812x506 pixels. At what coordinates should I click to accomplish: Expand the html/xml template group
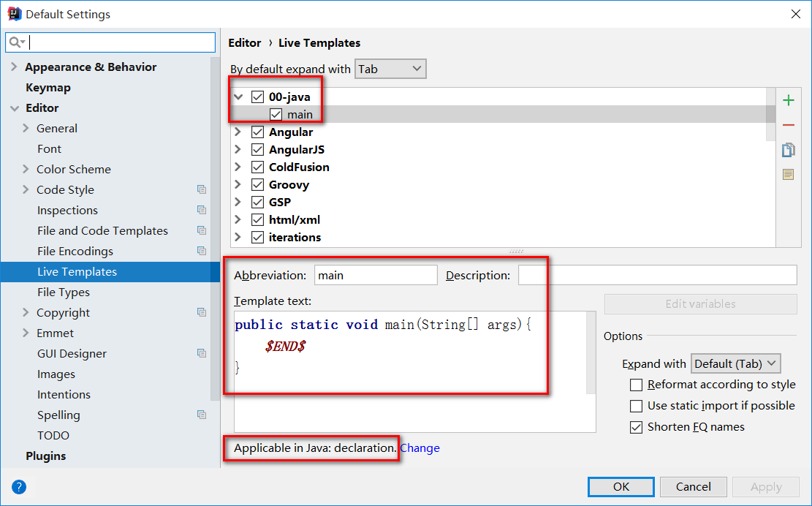(238, 219)
